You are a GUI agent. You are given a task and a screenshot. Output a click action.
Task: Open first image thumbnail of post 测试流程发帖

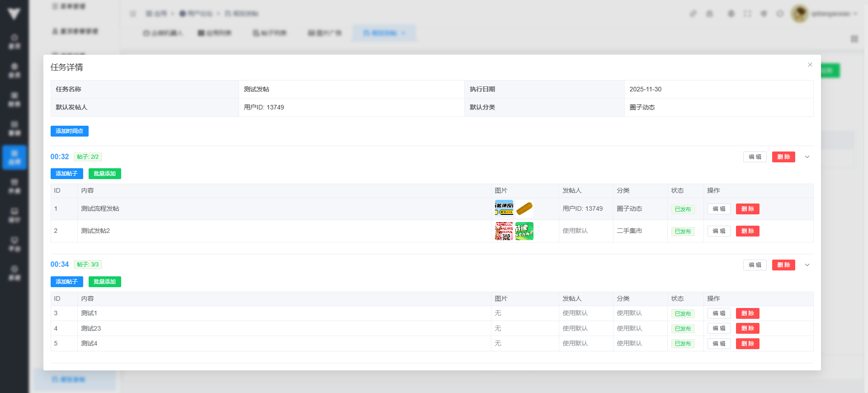504,208
